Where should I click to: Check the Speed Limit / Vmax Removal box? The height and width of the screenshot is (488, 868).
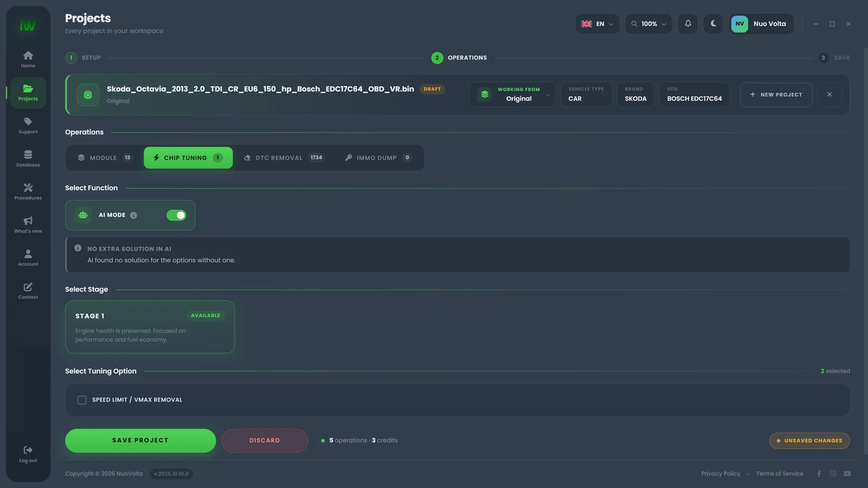click(82, 400)
